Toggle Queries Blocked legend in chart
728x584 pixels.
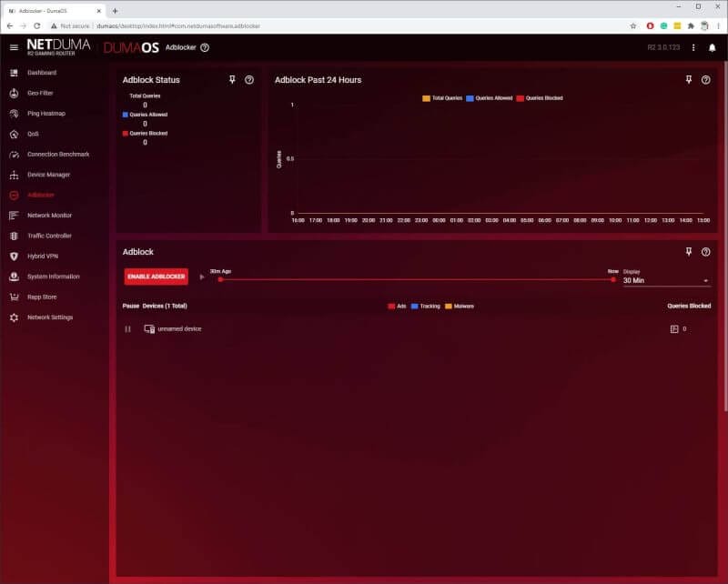540,97
